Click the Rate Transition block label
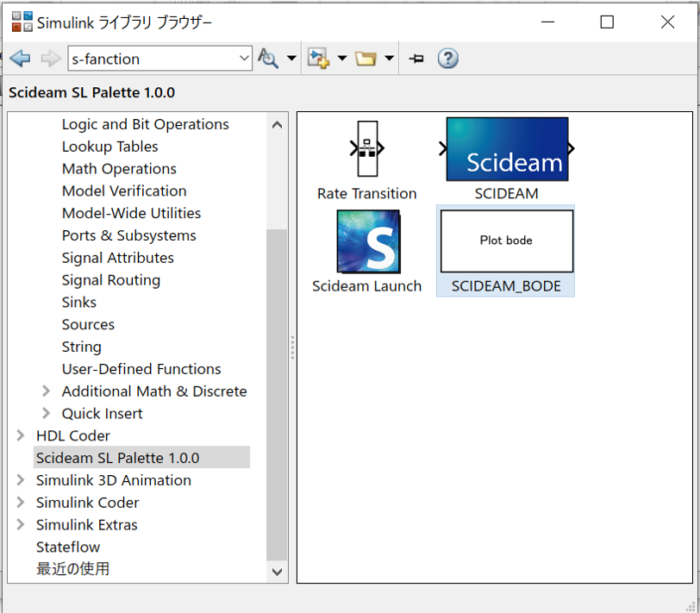700x613 pixels. click(367, 194)
